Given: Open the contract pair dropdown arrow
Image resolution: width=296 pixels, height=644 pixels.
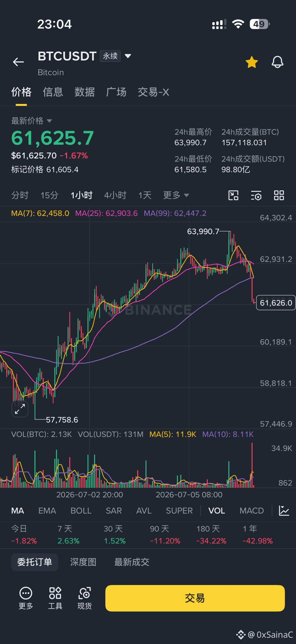Looking at the screenshot, I should pos(128,56).
